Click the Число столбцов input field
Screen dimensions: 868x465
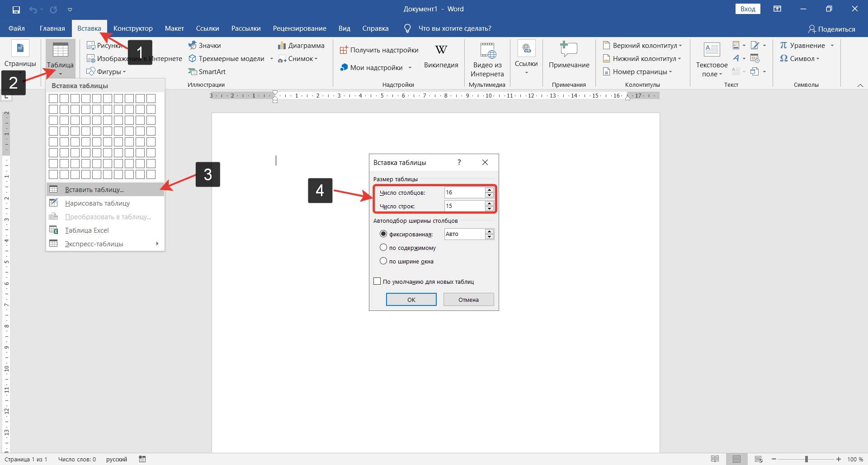464,193
